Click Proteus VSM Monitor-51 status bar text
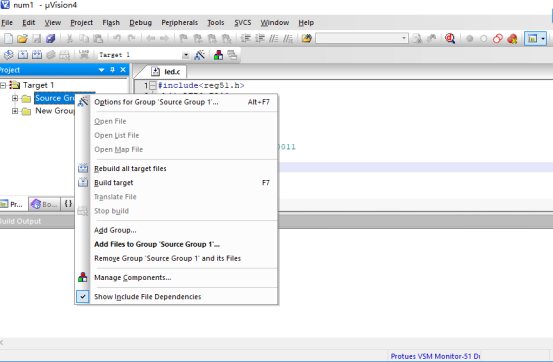This screenshot has height=362, width=553. tap(435, 356)
